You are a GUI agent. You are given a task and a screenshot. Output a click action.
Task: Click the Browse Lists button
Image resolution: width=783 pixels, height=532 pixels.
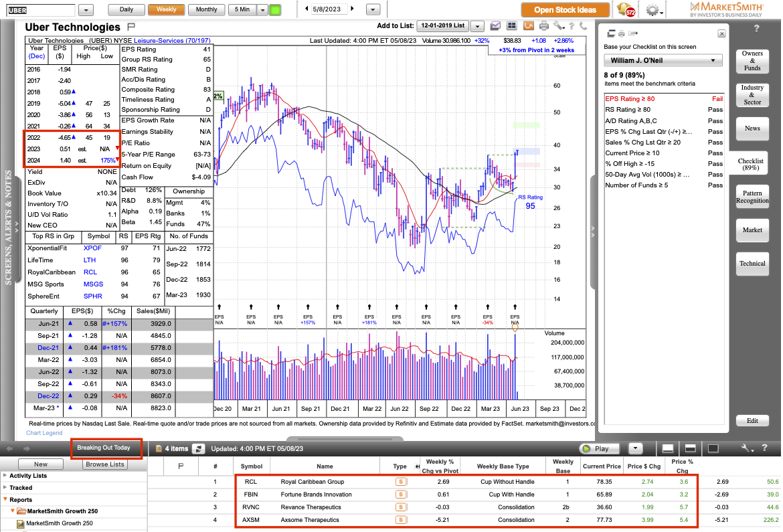105,464
